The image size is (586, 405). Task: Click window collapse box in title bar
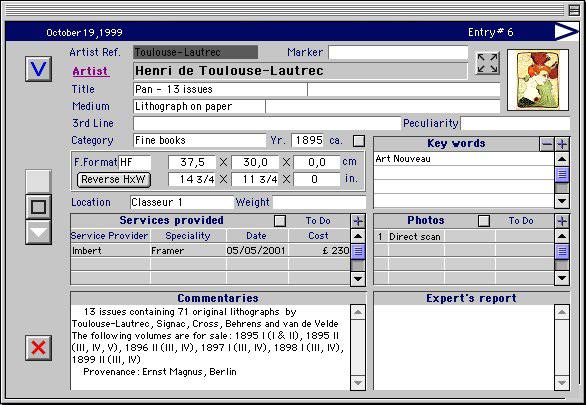point(574,10)
